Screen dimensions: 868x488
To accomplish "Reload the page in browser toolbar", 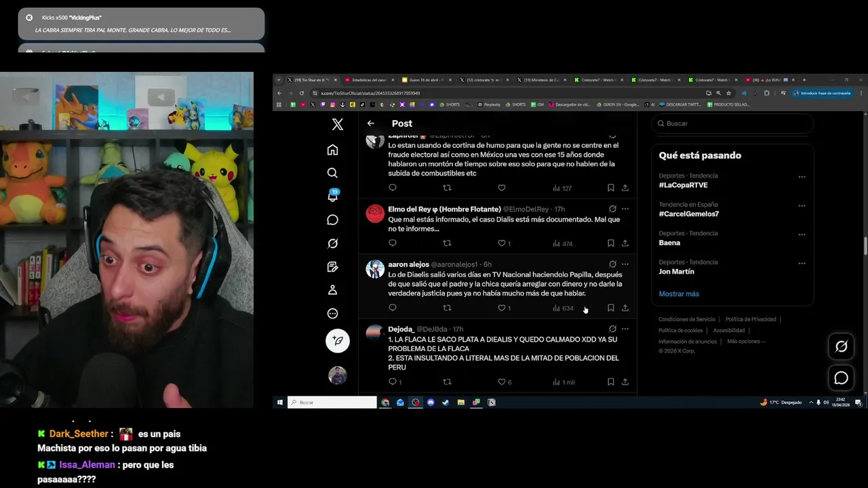I will [302, 93].
